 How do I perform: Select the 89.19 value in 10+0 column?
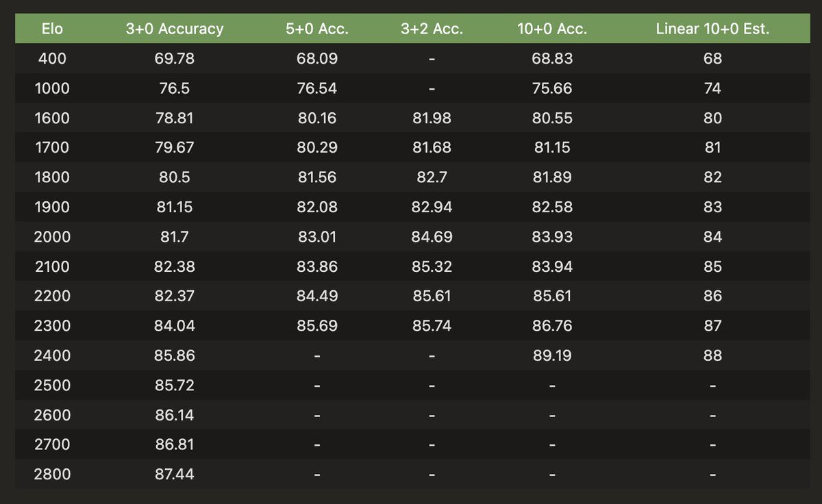[552, 355]
